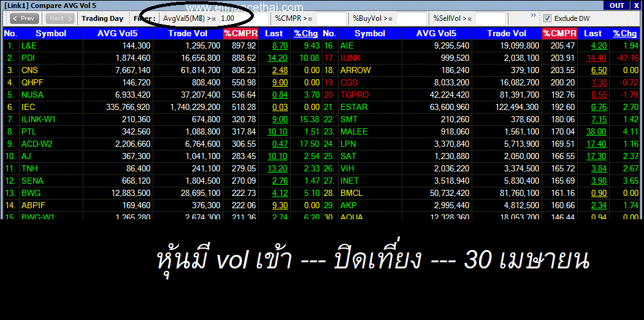Click left AVG Vol5 column header
The image size is (644, 320).
pos(118,34)
